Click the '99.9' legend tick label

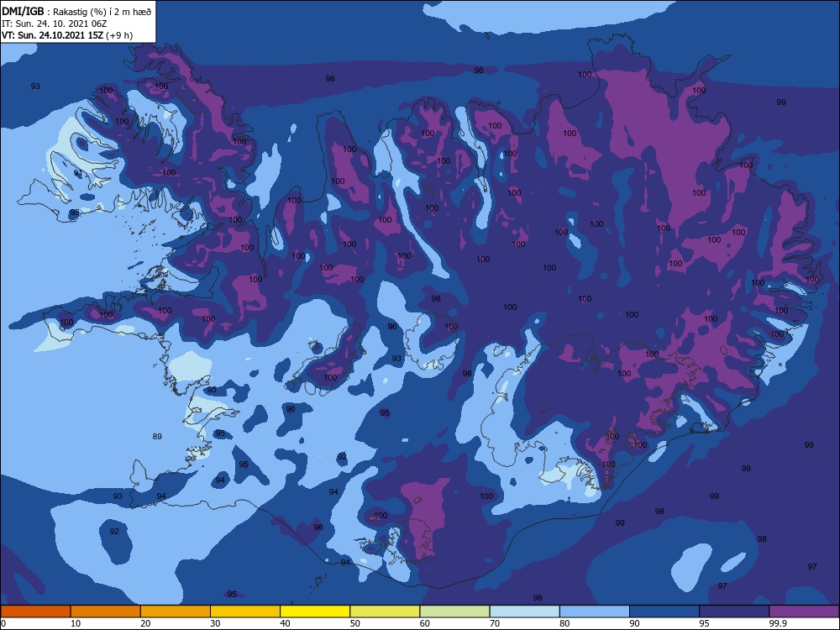(x=778, y=623)
